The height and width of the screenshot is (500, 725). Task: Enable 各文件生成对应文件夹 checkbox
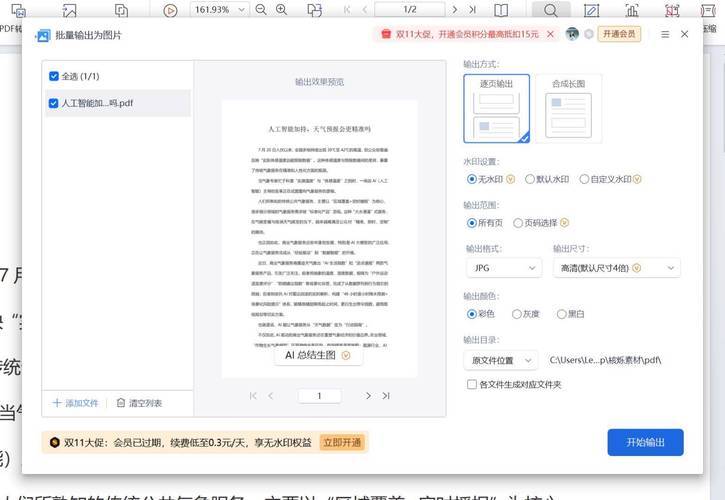(x=472, y=384)
